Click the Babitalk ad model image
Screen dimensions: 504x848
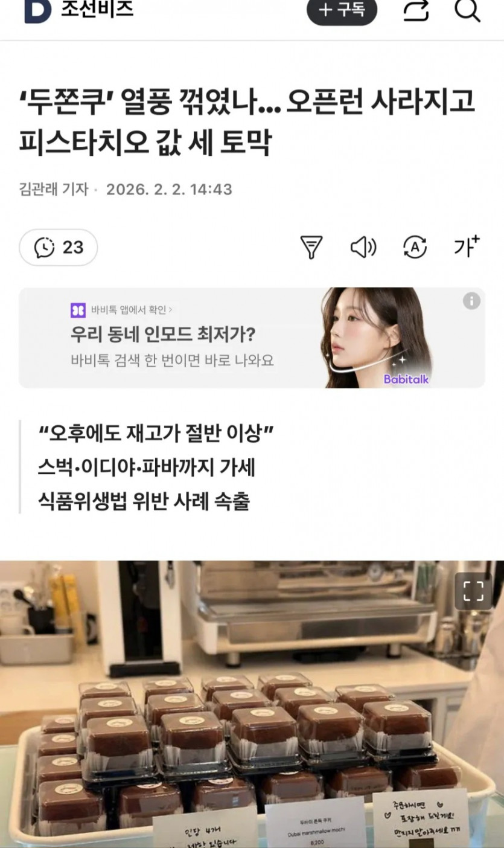click(x=377, y=338)
